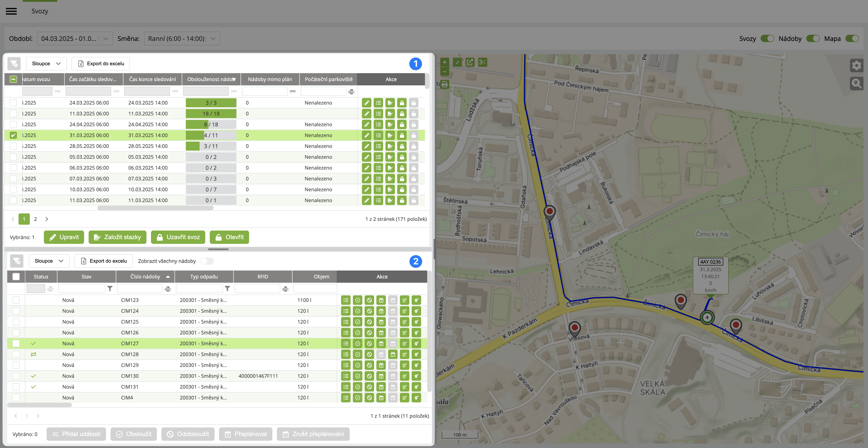Enable Zobrazit všechny nádoby toggle

click(x=207, y=261)
